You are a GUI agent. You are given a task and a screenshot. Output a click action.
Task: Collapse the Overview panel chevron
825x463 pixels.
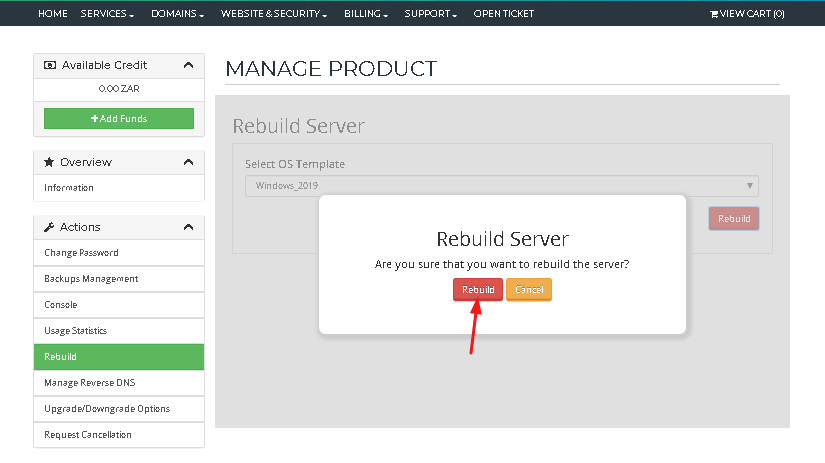[x=188, y=162]
